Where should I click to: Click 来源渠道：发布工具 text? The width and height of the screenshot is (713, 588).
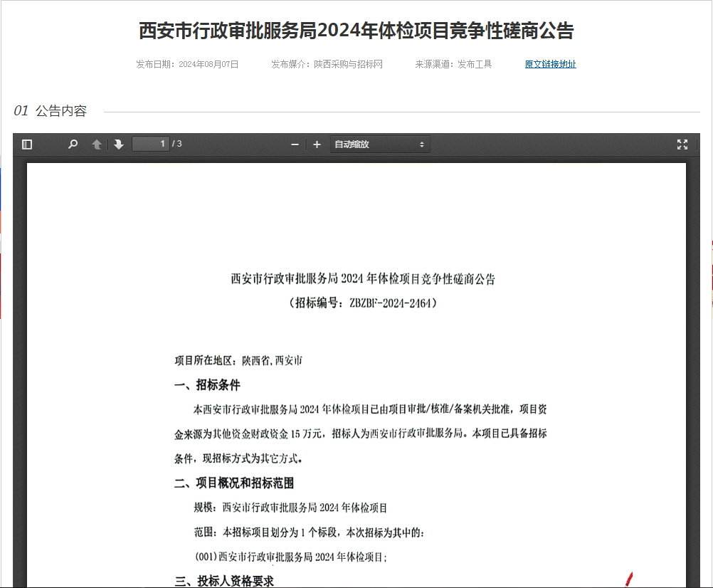(x=453, y=64)
